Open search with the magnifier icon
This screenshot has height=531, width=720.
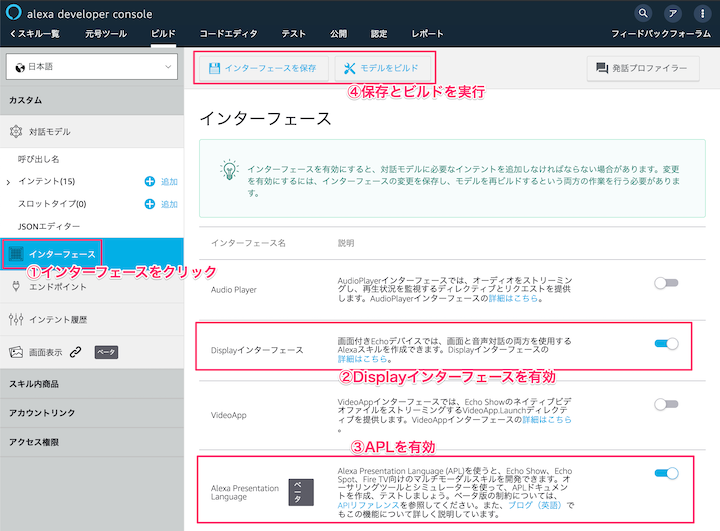coord(643,13)
